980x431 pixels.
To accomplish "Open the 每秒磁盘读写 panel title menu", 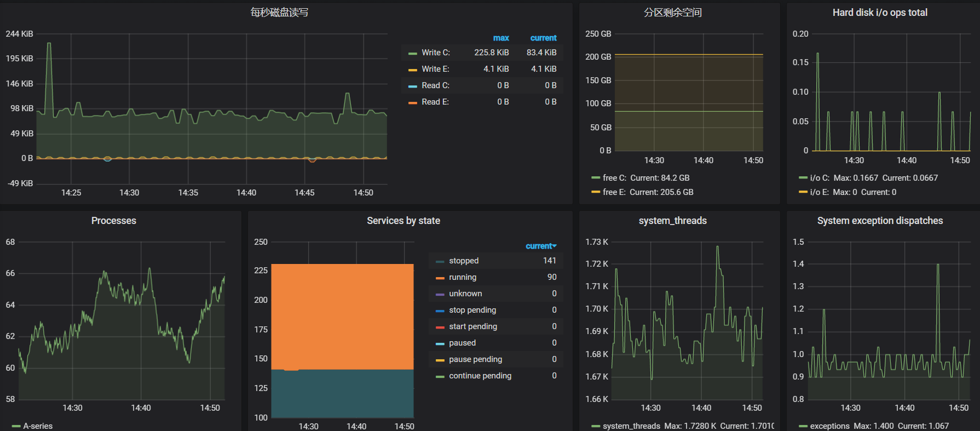I will coord(279,13).
